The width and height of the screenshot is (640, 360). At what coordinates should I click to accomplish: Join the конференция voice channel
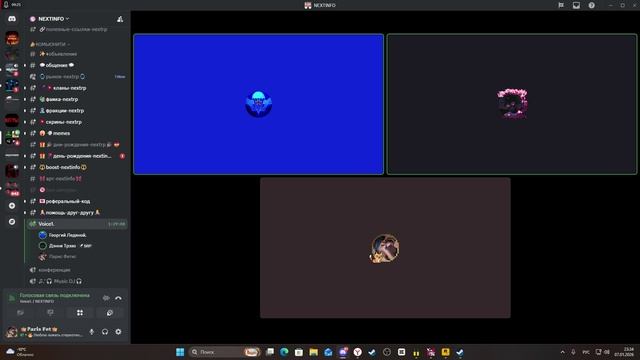point(53,270)
